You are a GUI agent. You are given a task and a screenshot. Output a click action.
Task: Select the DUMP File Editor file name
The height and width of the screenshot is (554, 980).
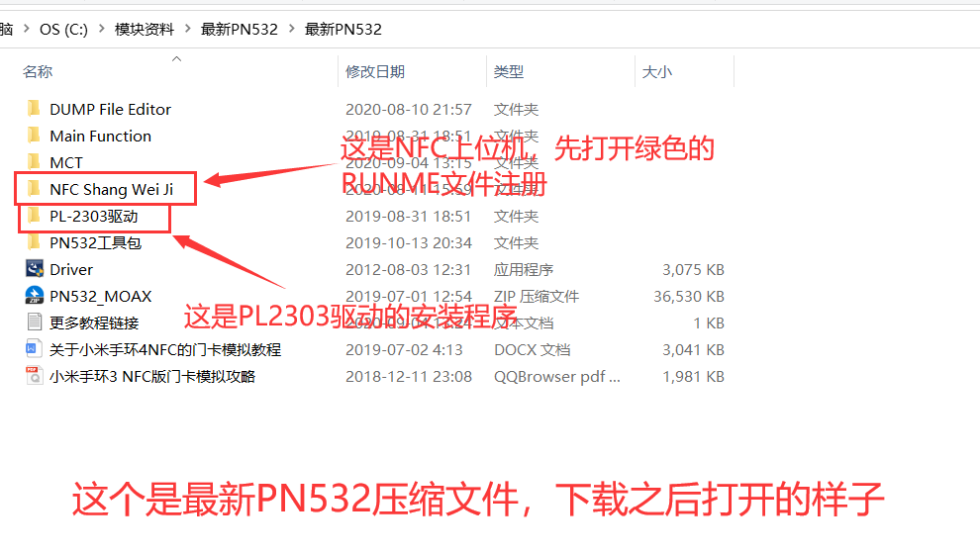click(111, 109)
